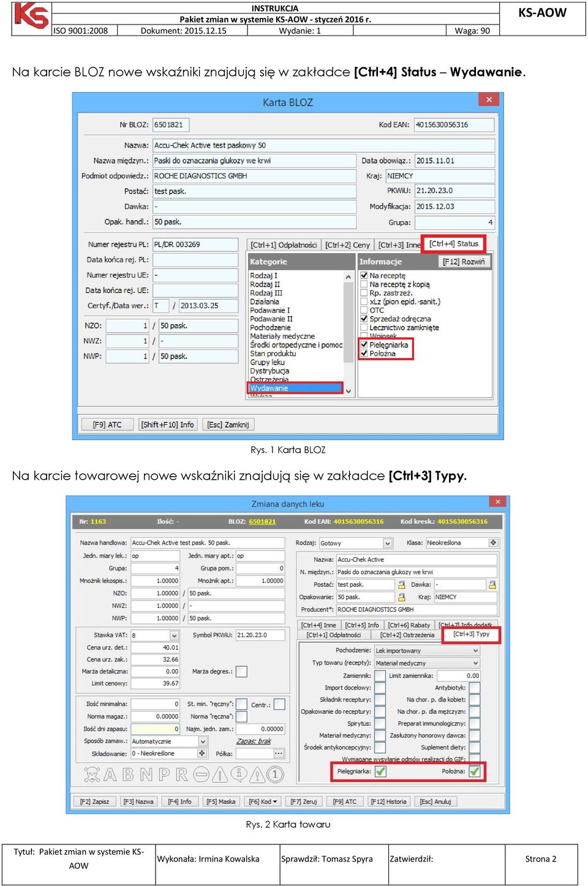Close the Zmiana danych leku window

coord(497,502)
